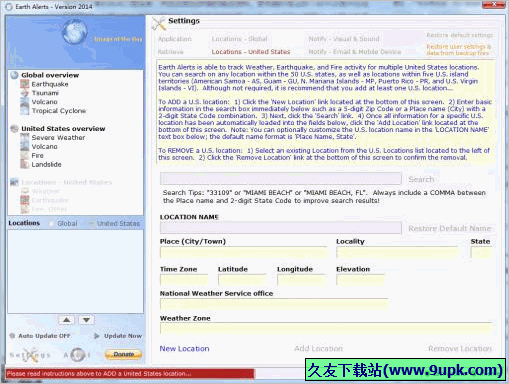
Task: Click the Locality field
Action: pos(398,252)
